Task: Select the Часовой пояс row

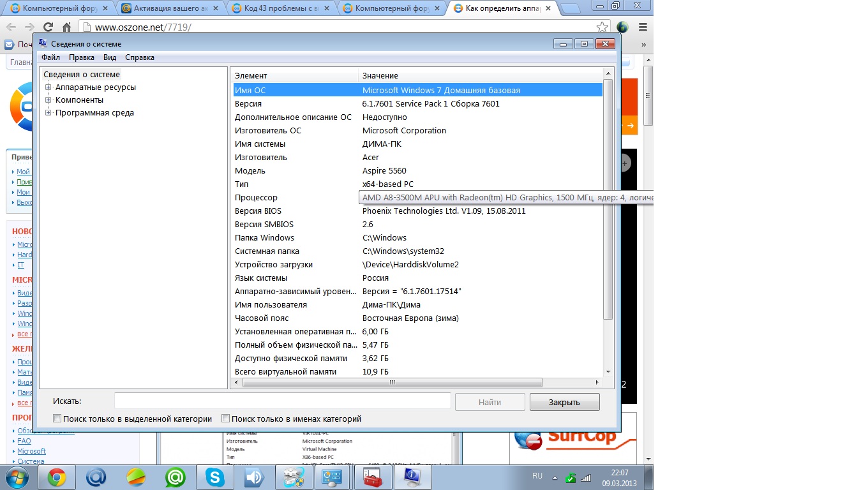Action: (417, 318)
